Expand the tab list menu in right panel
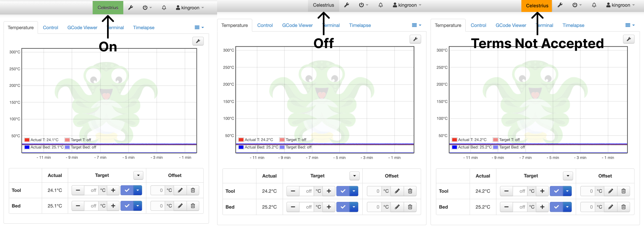This screenshot has height=233, width=644. point(630,25)
